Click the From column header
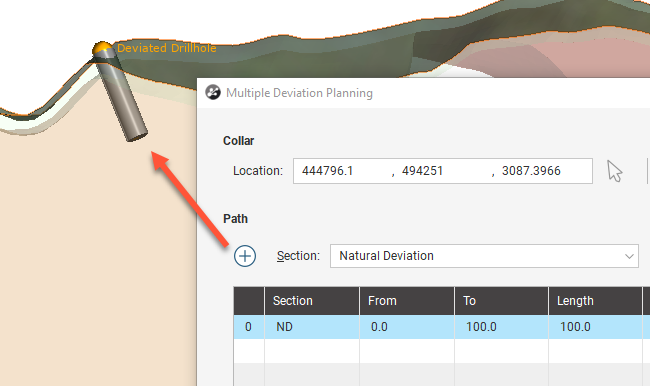This screenshot has height=386, width=650. pyautogui.click(x=407, y=301)
